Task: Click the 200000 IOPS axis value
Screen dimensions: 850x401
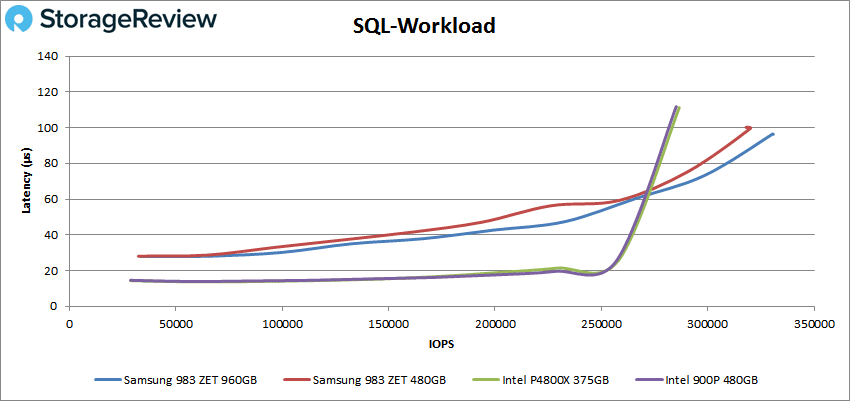Action: [494, 323]
